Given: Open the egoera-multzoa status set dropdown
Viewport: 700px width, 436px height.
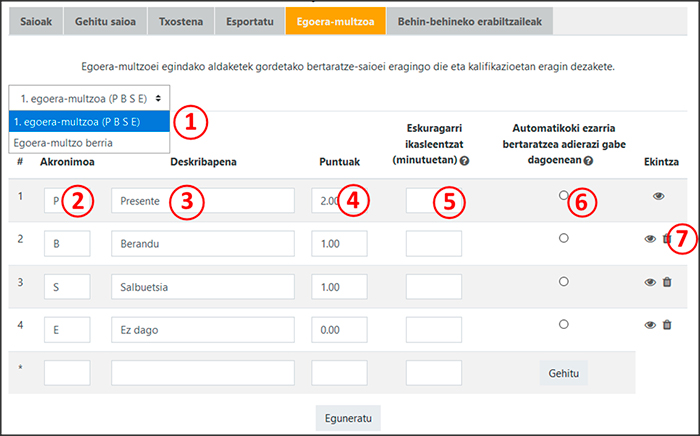Looking at the screenshot, I should (x=89, y=97).
